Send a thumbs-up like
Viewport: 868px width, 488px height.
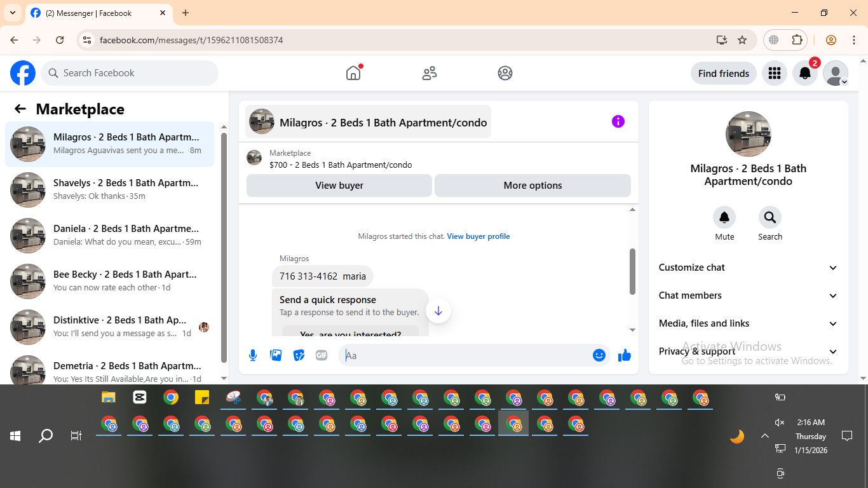pyautogui.click(x=625, y=355)
